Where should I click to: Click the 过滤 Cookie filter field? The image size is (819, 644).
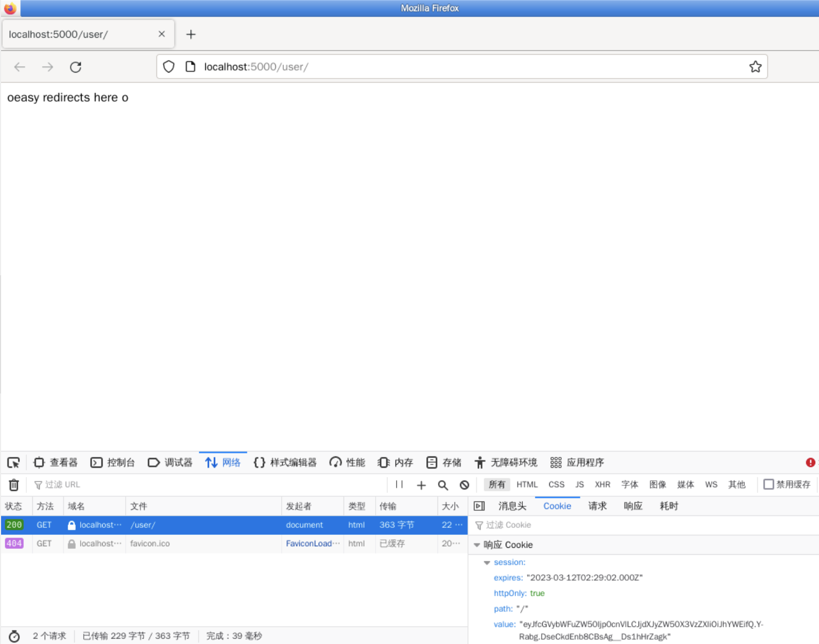coord(645,525)
